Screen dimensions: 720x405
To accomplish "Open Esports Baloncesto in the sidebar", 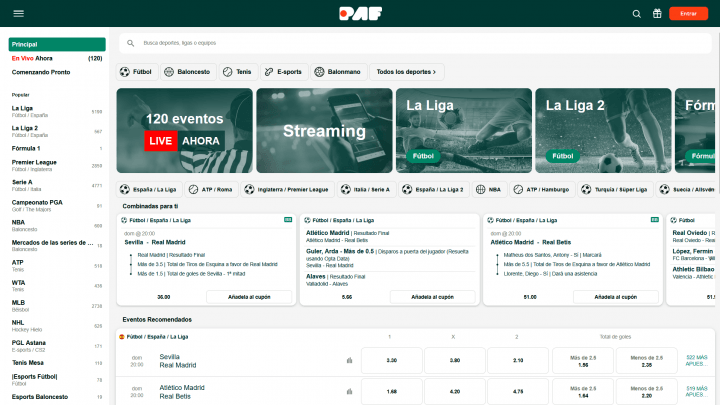I will tap(57, 397).
